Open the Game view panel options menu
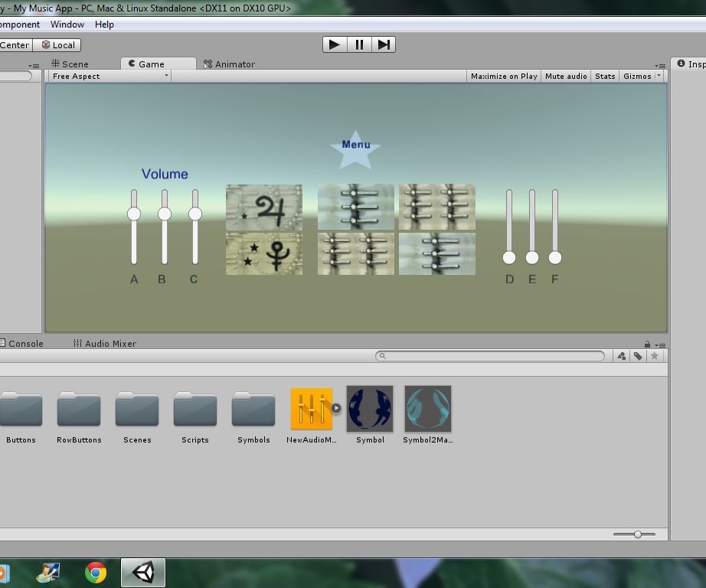Image resolution: width=706 pixels, height=588 pixels. [x=660, y=66]
